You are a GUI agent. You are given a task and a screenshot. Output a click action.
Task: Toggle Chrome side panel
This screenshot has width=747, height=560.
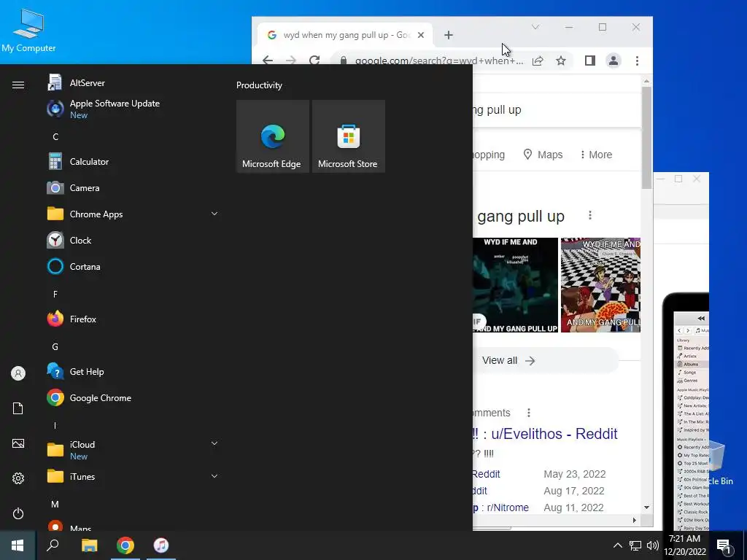point(589,61)
